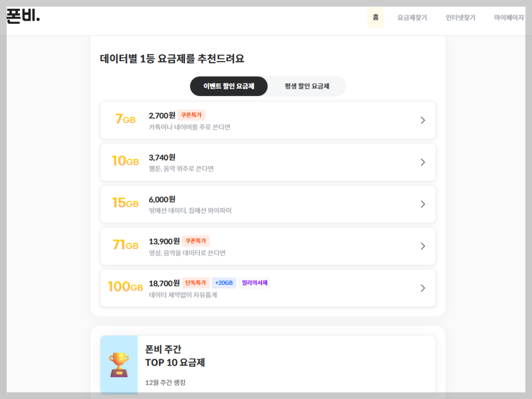Click the text 밖에선 데이터, 집에선 와이파이
Screen dimensions: 532x399
(190, 211)
